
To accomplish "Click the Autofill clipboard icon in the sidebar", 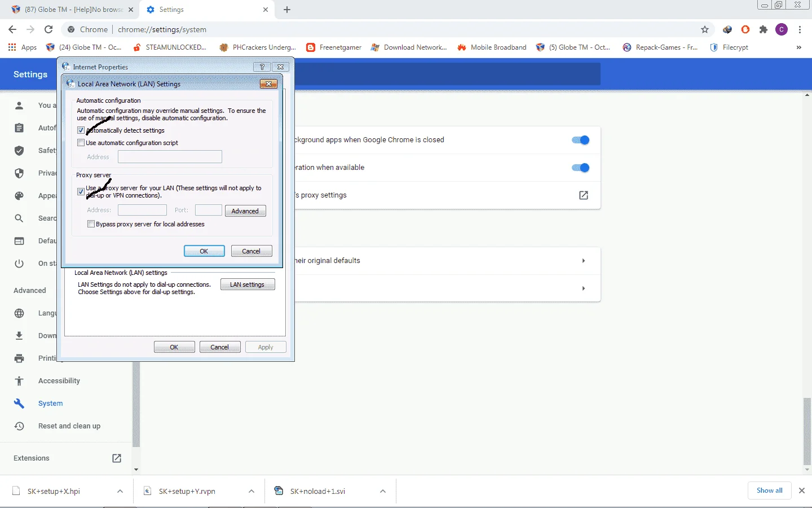I will tap(19, 128).
